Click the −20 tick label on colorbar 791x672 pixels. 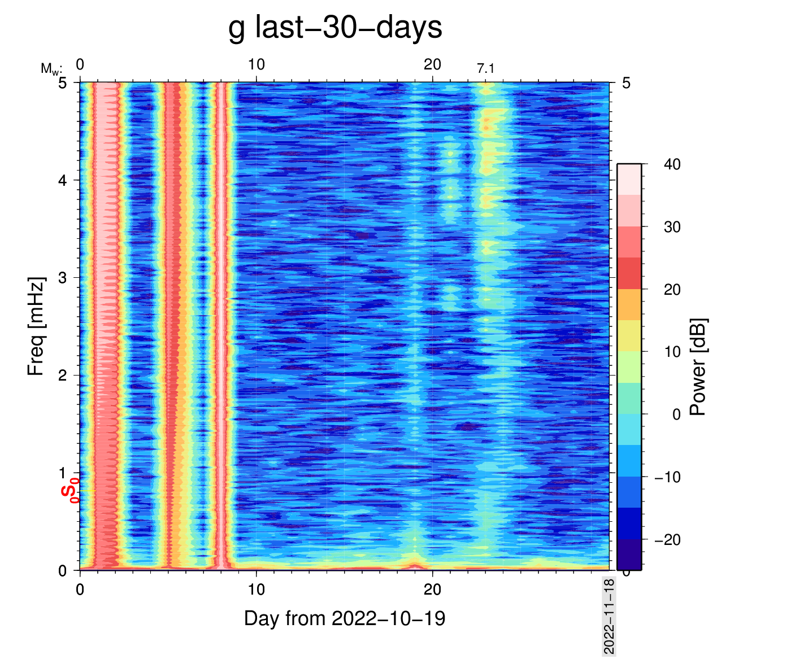[x=667, y=540]
